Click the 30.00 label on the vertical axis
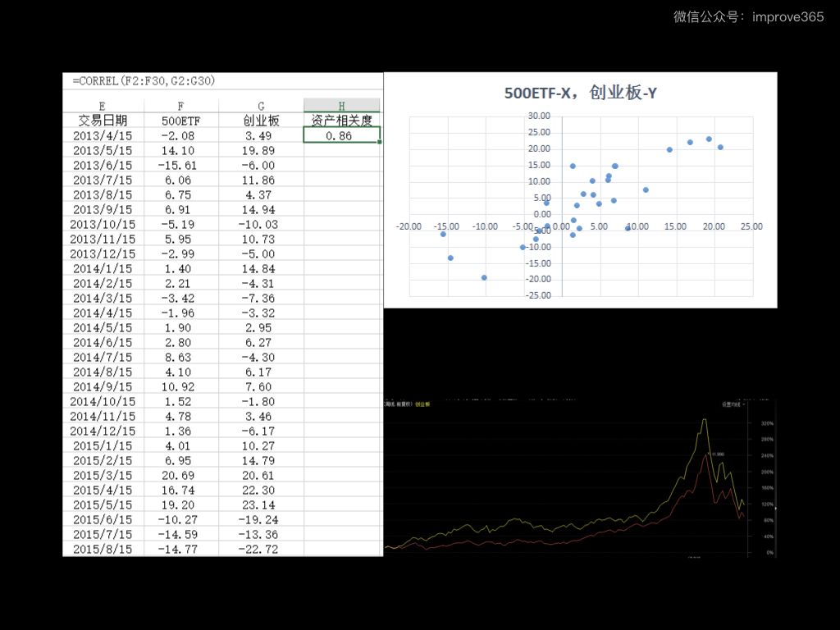 539,116
